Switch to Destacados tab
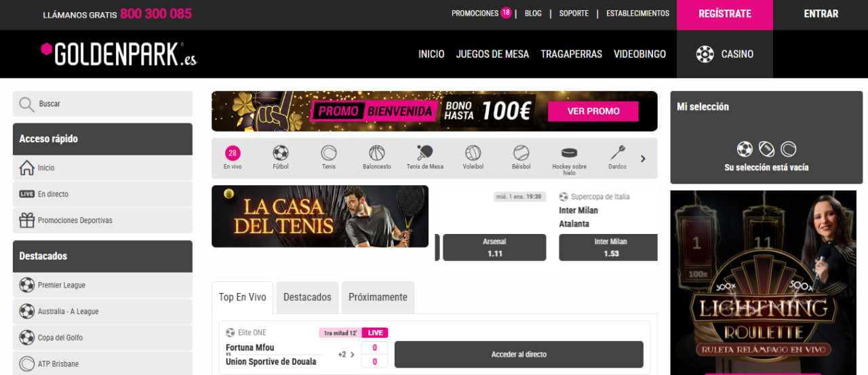Screen dimensions: 868x375 (x=307, y=297)
